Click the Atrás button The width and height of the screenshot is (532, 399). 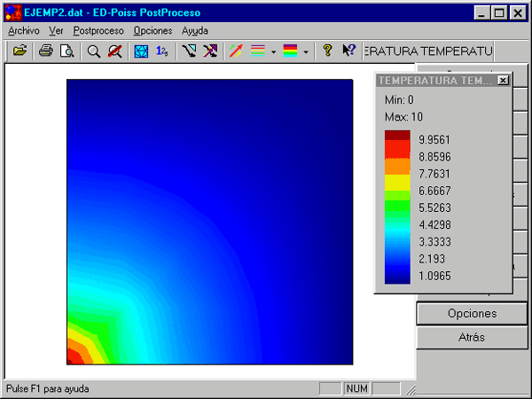point(472,337)
